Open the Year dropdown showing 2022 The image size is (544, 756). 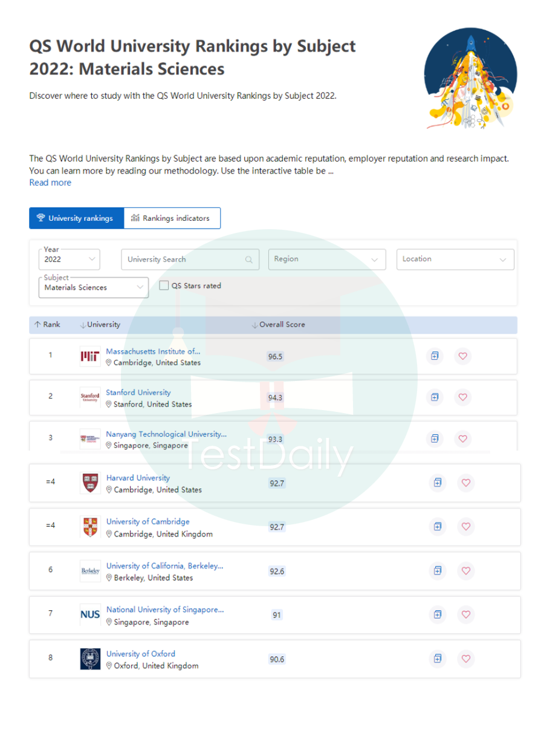[x=70, y=259]
